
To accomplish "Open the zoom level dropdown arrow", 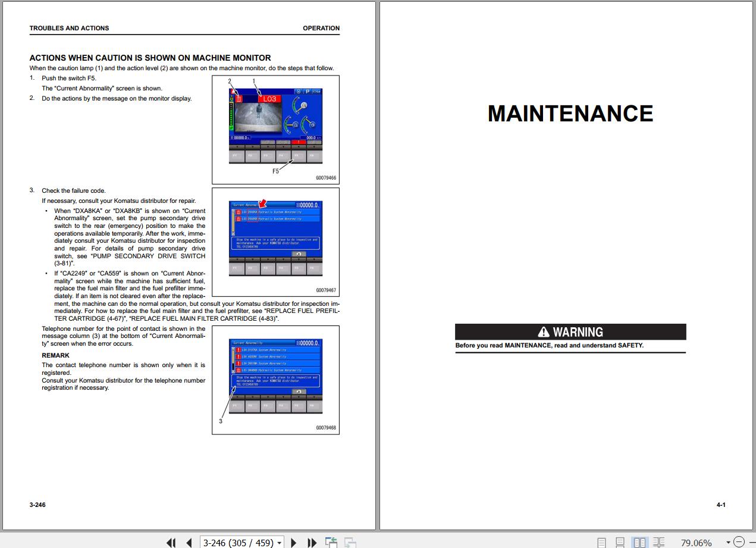I will [728, 542].
